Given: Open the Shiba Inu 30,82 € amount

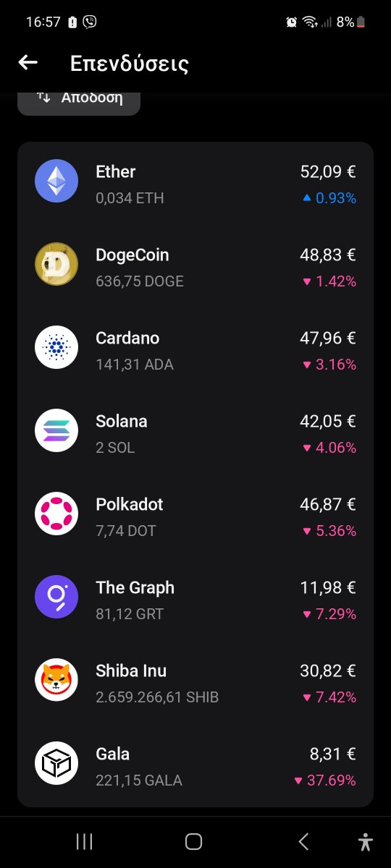Looking at the screenshot, I should [x=328, y=671].
